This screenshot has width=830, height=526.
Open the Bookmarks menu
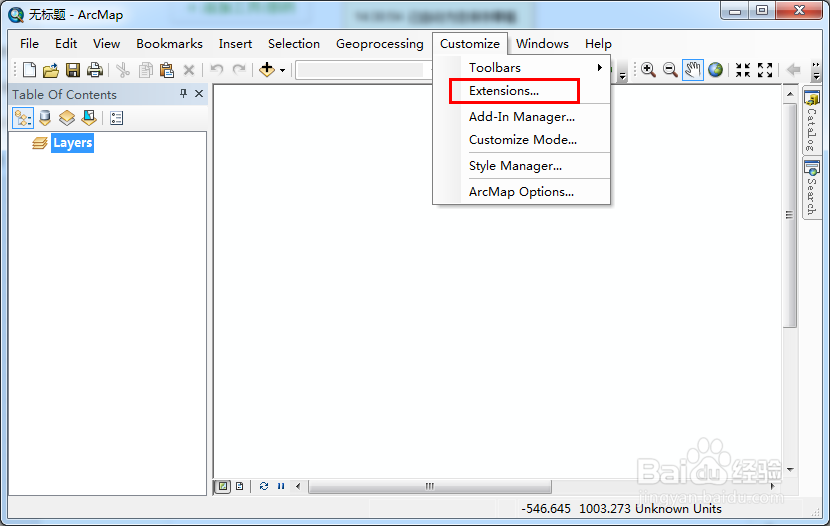pyautogui.click(x=169, y=44)
